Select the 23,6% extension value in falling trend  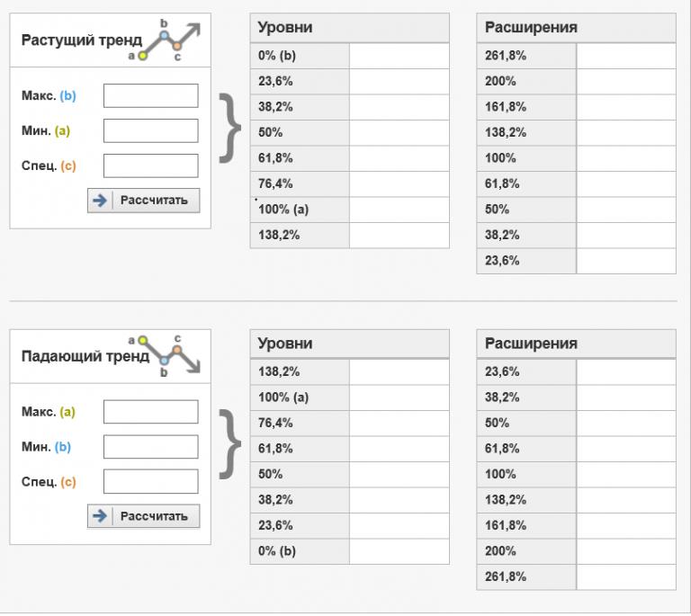click(x=625, y=371)
